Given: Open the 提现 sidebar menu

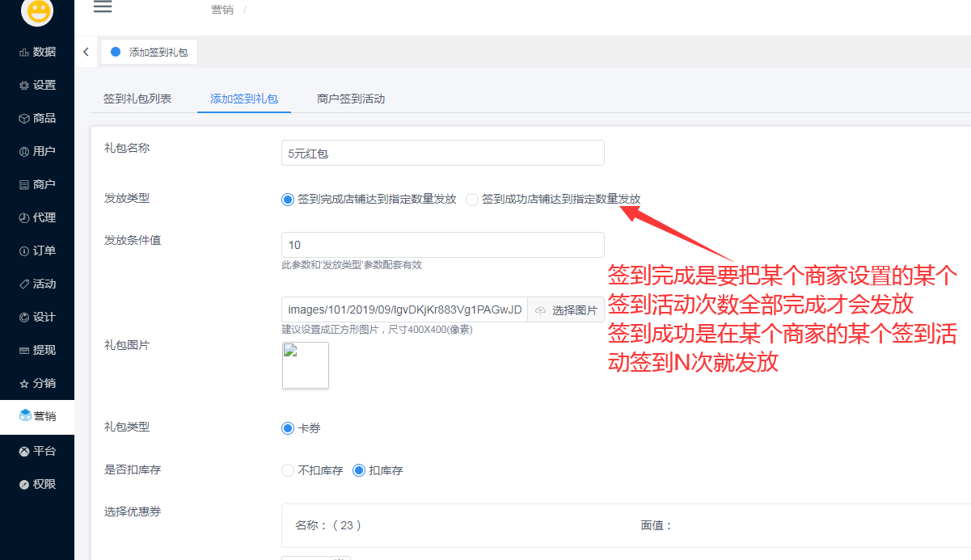Looking at the screenshot, I should click(37, 350).
